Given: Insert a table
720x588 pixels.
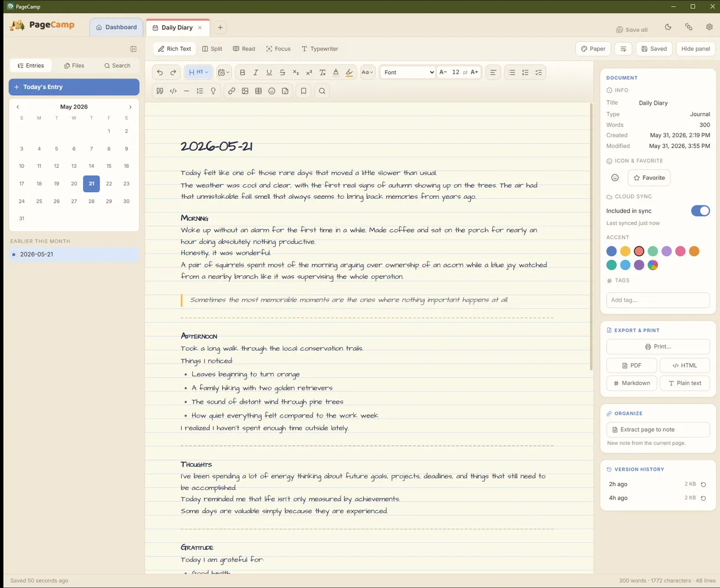Looking at the screenshot, I should tap(258, 91).
